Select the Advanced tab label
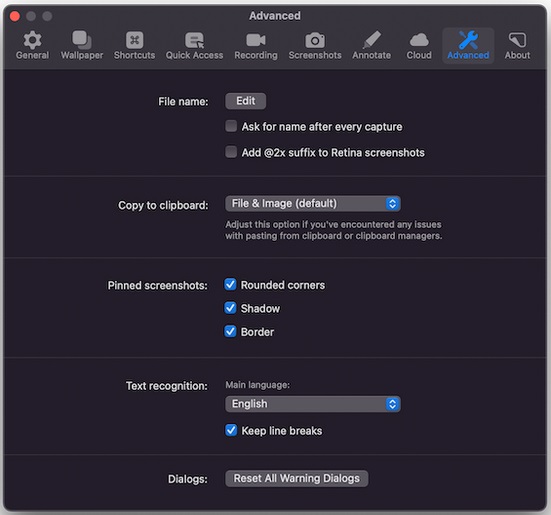The width and height of the screenshot is (551, 515). (468, 56)
